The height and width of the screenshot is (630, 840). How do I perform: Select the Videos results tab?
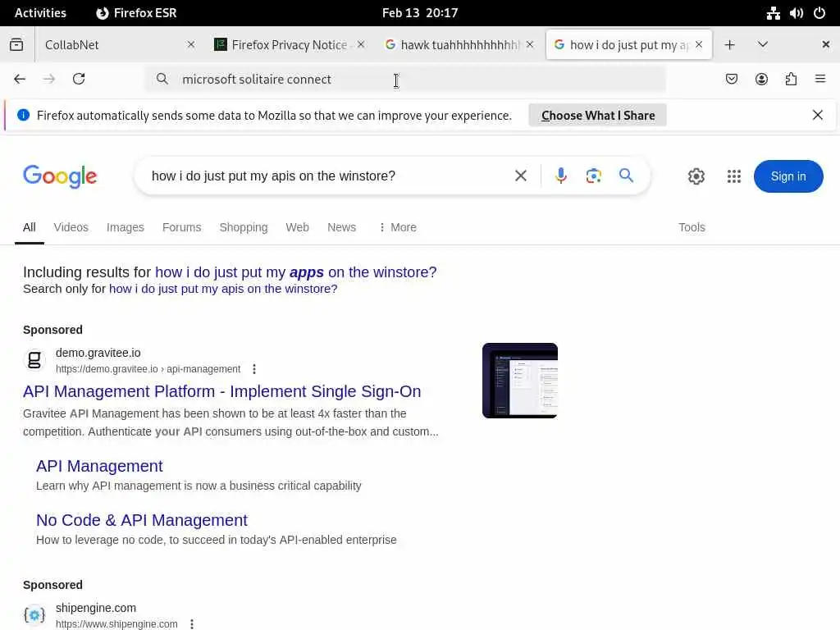coord(71,228)
